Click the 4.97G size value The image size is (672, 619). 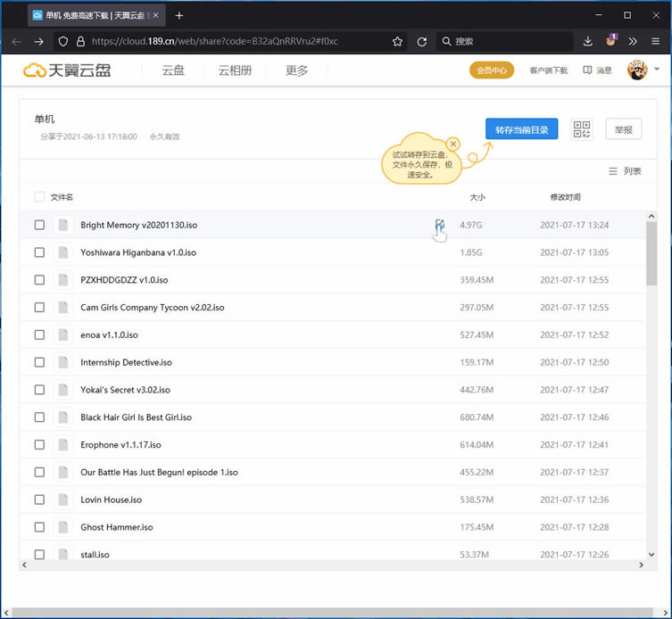tap(471, 225)
